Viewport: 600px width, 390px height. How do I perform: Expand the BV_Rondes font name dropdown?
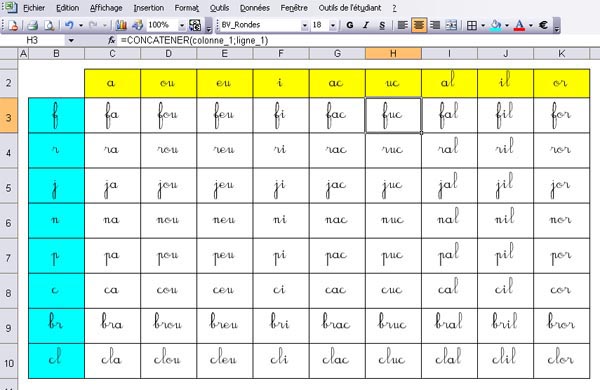coord(305,26)
